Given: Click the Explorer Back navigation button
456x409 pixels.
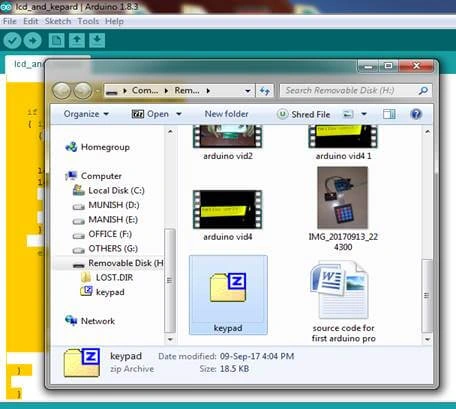Looking at the screenshot, I should pos(61,90).
